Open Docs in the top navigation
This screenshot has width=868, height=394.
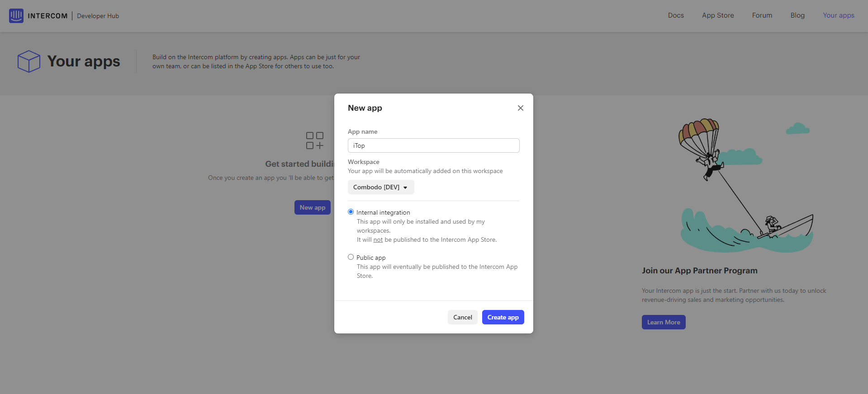coord(675,15)
